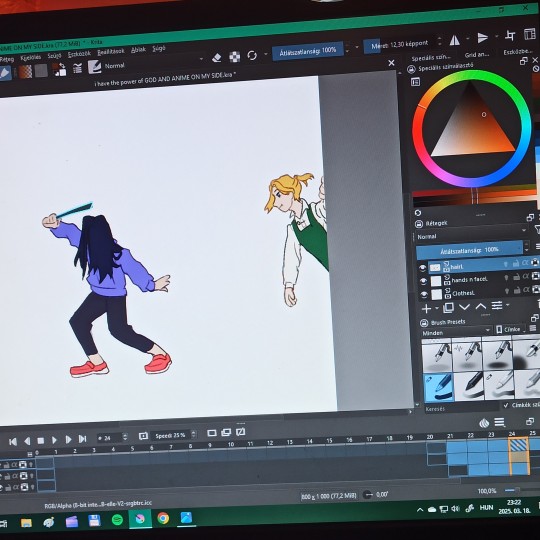
Task: Jump to first frame in animation timeline
Action: pos(13,442)
